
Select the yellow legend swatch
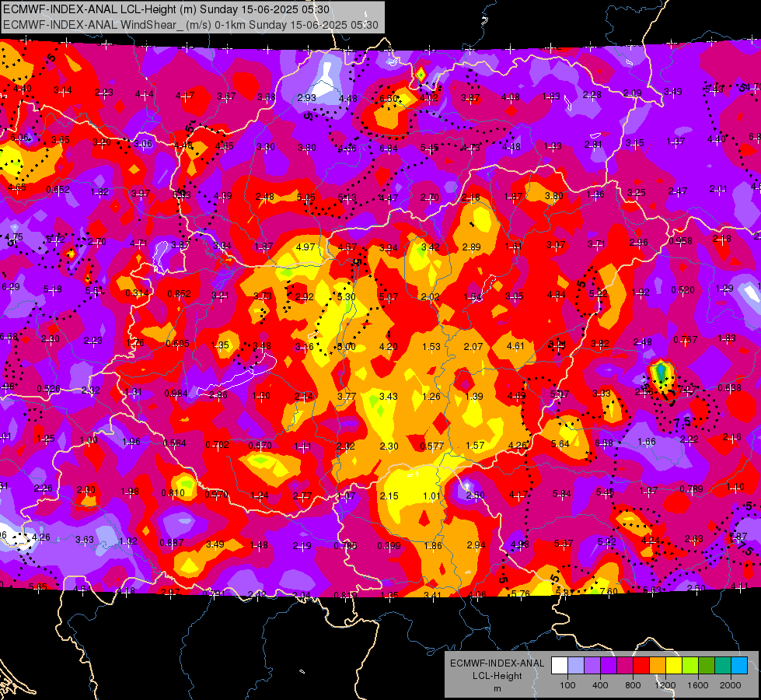coord(674,666)
